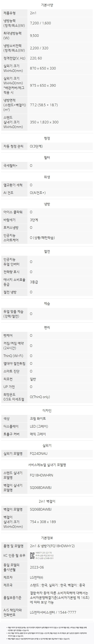Screen dimensions: 94x644
Task: Click the 기본사양 section heading
Action: click(47, 5)
